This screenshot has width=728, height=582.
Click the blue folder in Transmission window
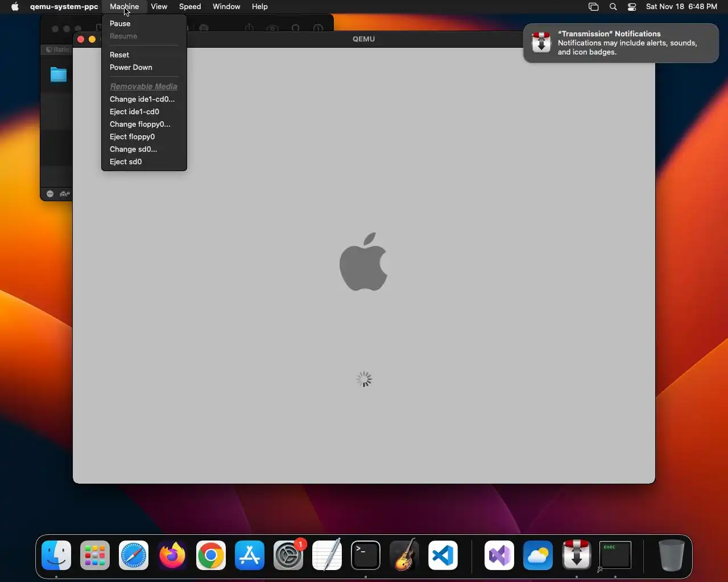click(59, 74)
